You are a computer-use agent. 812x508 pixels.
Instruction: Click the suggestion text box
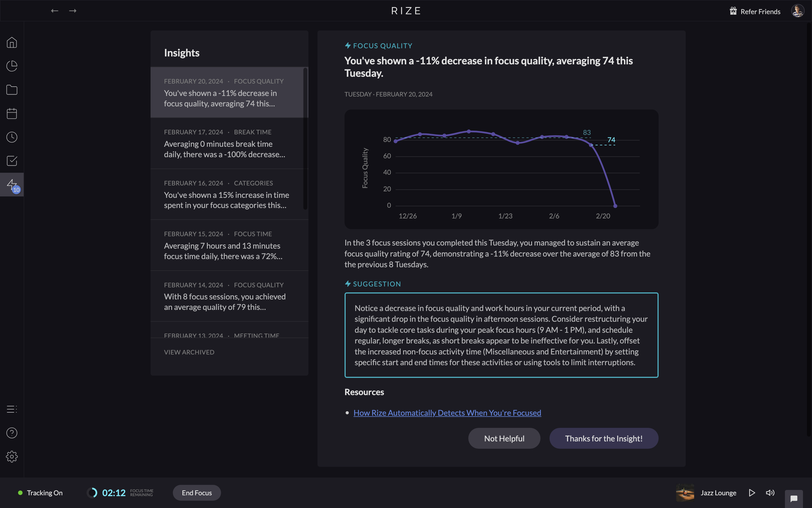501,335
